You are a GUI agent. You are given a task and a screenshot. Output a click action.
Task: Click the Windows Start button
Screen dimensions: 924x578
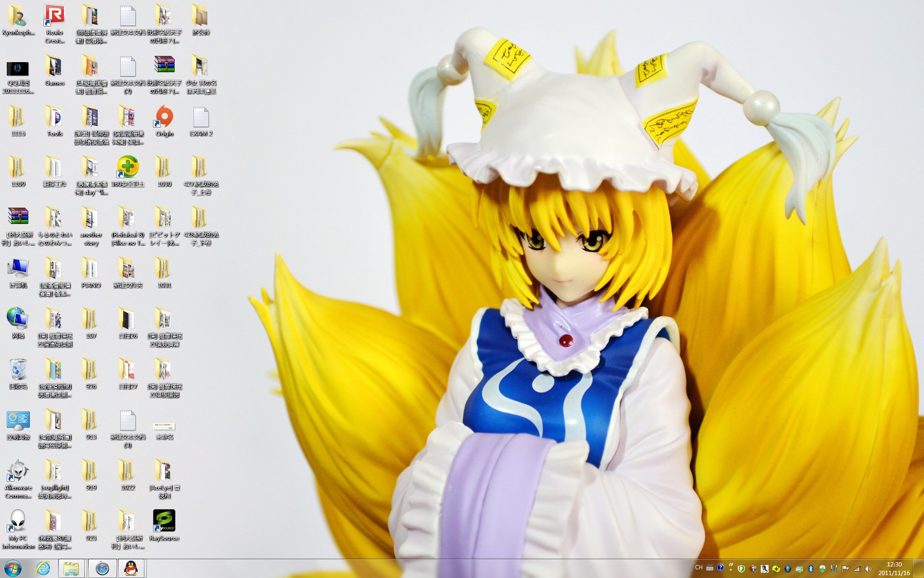coord(13,569)
